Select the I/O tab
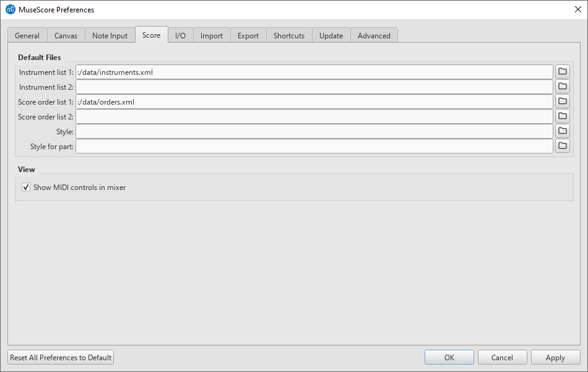Viewport: 588px width, 372px height. [x=180, y=36]
